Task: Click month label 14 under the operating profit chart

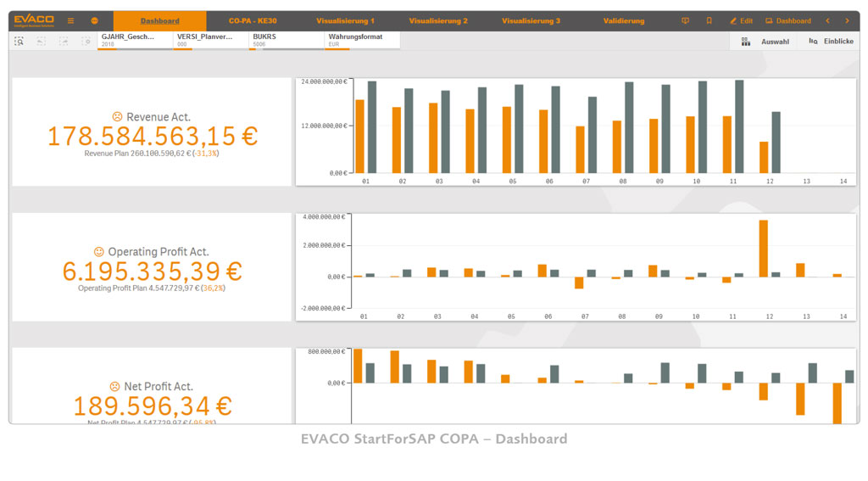Action: 843,316
